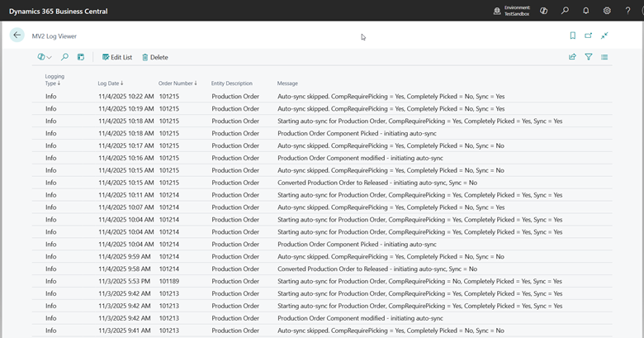The height and width of the screenshot is (338, 644).
Task: Click Production Order cell in the 5:53 PM row
Action: pos(235,281)
